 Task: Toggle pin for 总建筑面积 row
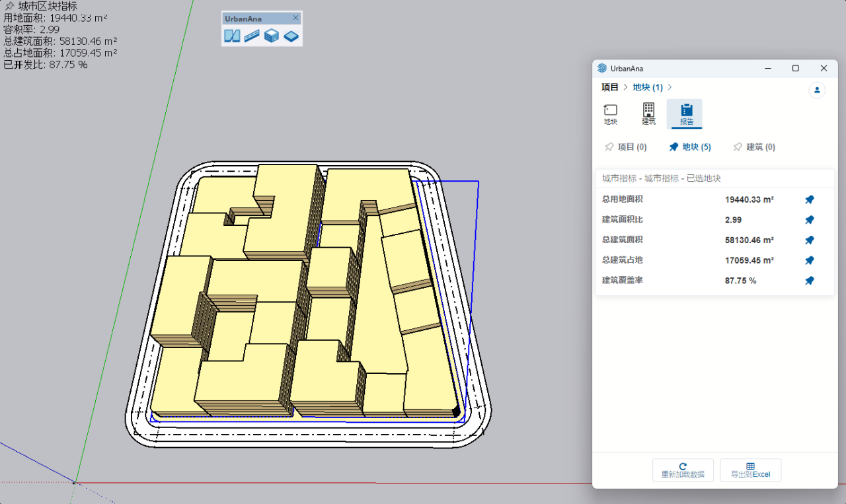point(810,240)
